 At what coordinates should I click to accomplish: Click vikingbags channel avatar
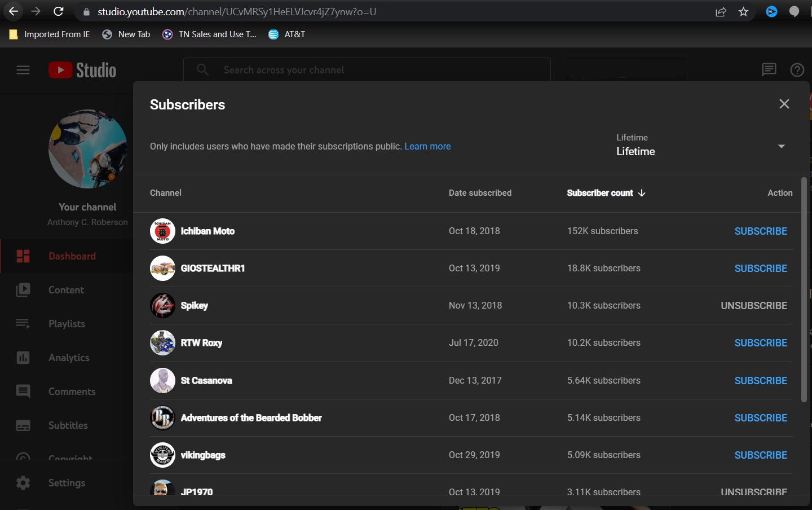[162, 455]
